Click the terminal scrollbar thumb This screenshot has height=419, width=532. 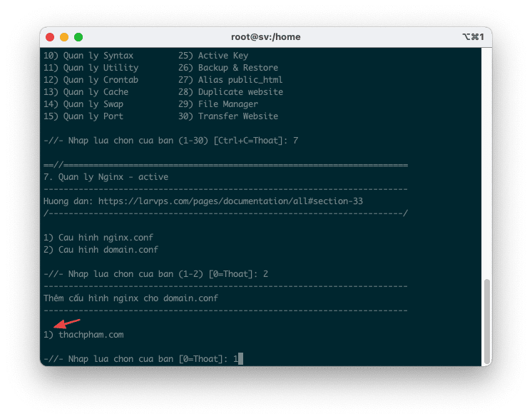pos(487,320)
